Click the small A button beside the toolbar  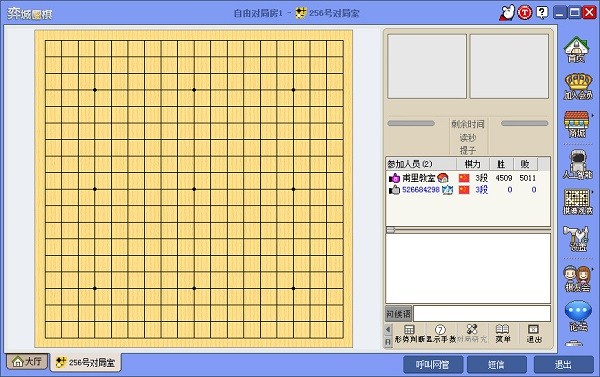[x=388, y=341]
